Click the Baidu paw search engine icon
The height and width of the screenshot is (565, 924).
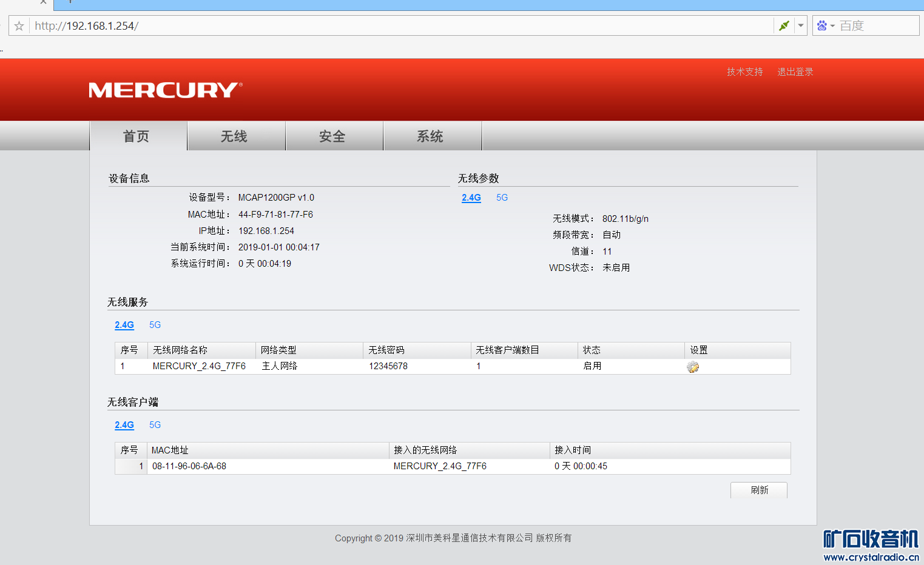point(822,25)
